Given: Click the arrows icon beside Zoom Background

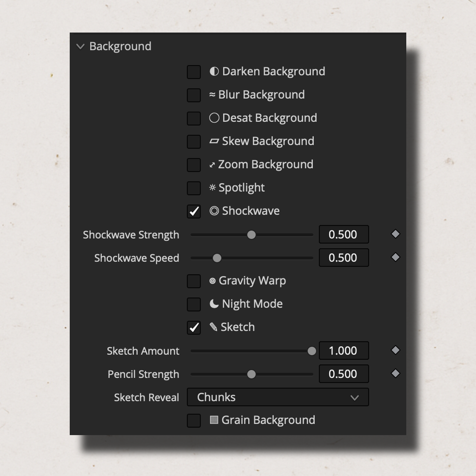Looking at the screenshot, I should click(x=212, y=165).
